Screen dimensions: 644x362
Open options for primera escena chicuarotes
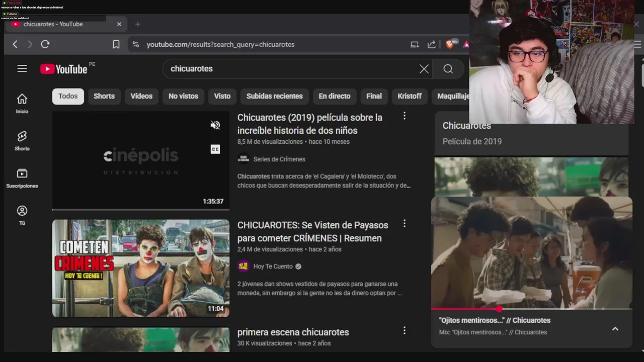pyautogui.click(x=404, y=331)
